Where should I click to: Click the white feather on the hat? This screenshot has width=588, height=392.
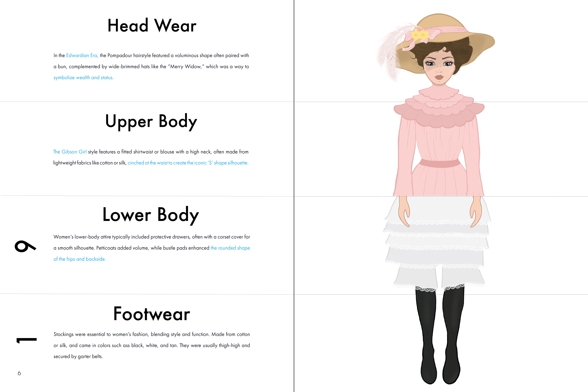click(392, 50)
